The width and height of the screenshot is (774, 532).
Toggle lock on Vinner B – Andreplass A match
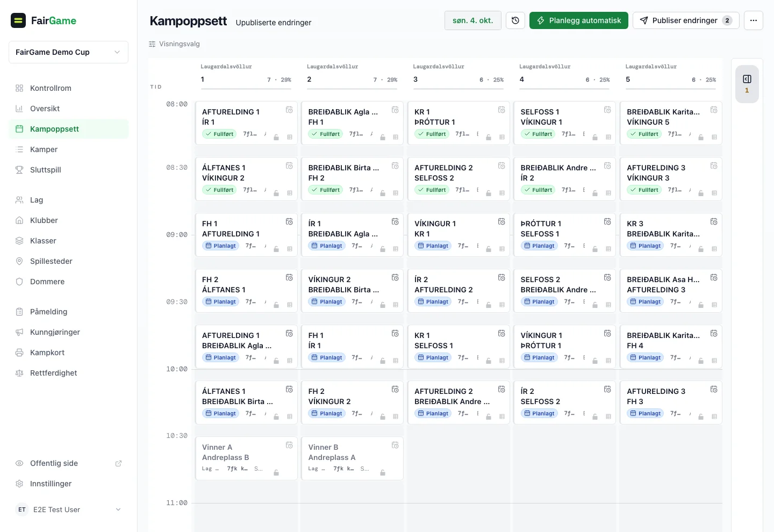[x=383, y=472]
